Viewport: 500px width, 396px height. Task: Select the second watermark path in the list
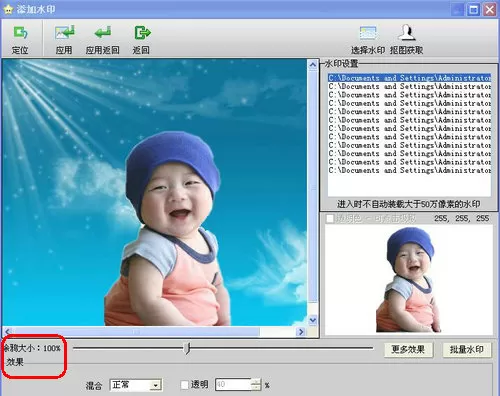click(x=409, y=86)
